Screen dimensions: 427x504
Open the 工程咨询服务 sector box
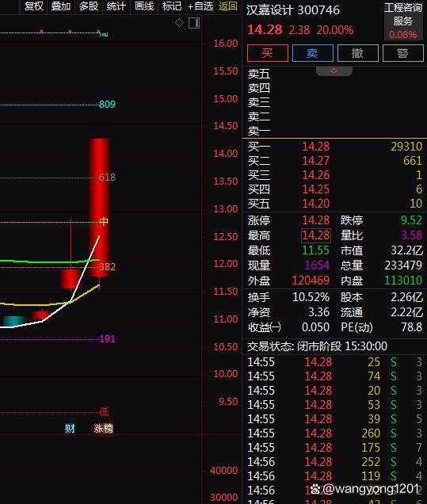pyautogui.click(x=403, y=21)
